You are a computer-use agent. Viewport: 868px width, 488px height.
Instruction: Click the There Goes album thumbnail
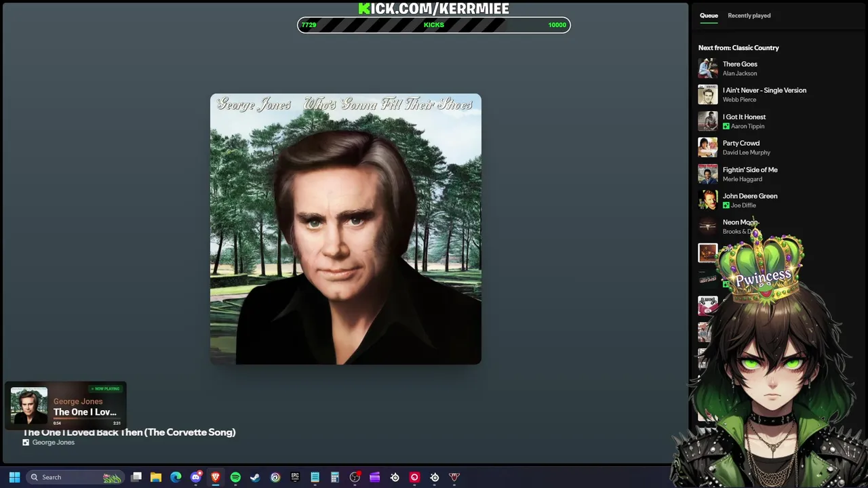[708, 68]
